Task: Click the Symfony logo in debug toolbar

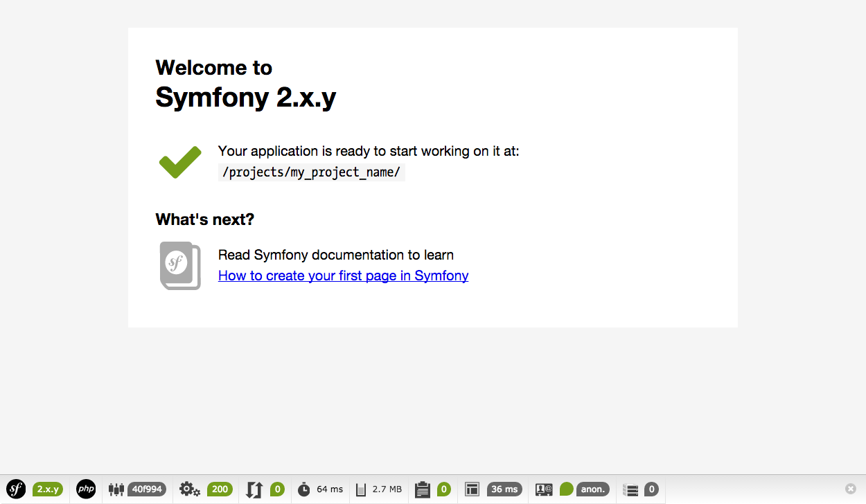Action: [x=16, y=489]
